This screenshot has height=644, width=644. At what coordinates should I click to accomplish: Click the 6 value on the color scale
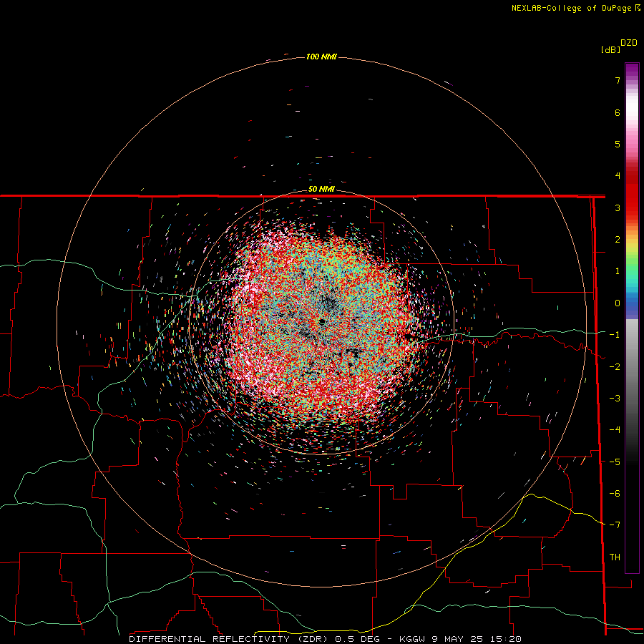[618, 112]
